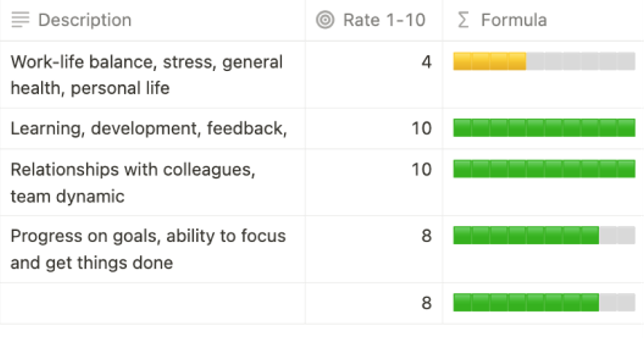Select the Work-life balance description cell
Screen dimensions: 644x338
click(x=146, y=75)
